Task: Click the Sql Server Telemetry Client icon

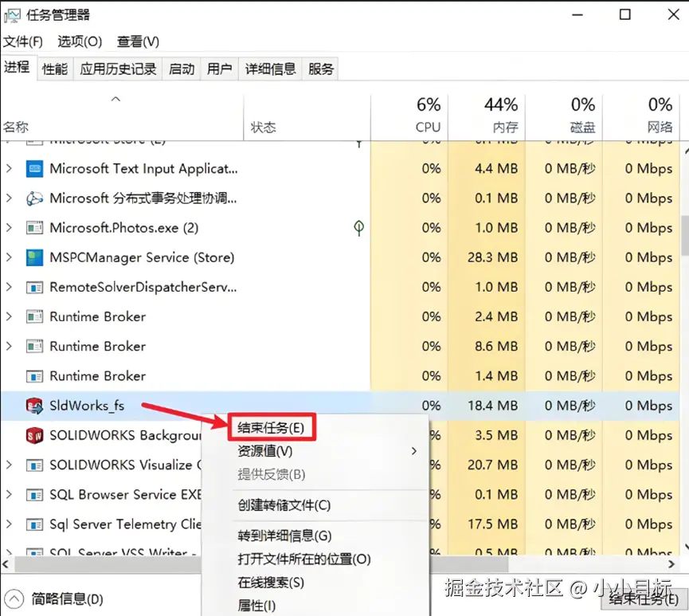Action: click(35, 524)
